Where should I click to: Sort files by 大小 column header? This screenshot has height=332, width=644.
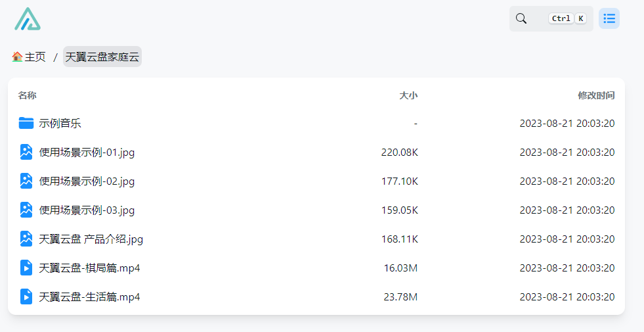tap(408, 95)
